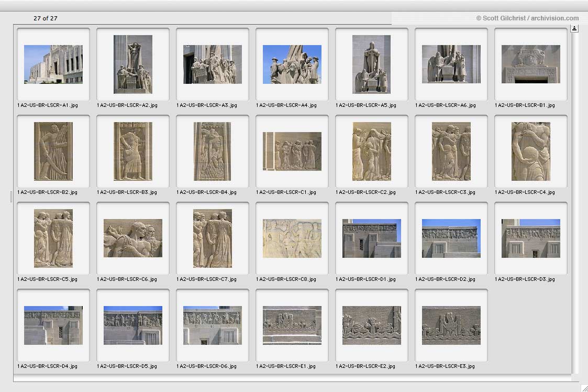Select thumbnail 1A2-US-BR-LSCR-B1.jpg
Viewport: 588px width, 392px height.
[530, 64]
